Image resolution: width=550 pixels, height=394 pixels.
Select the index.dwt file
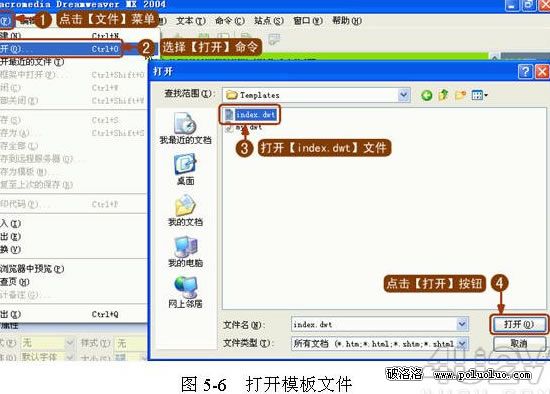[250, 114]
